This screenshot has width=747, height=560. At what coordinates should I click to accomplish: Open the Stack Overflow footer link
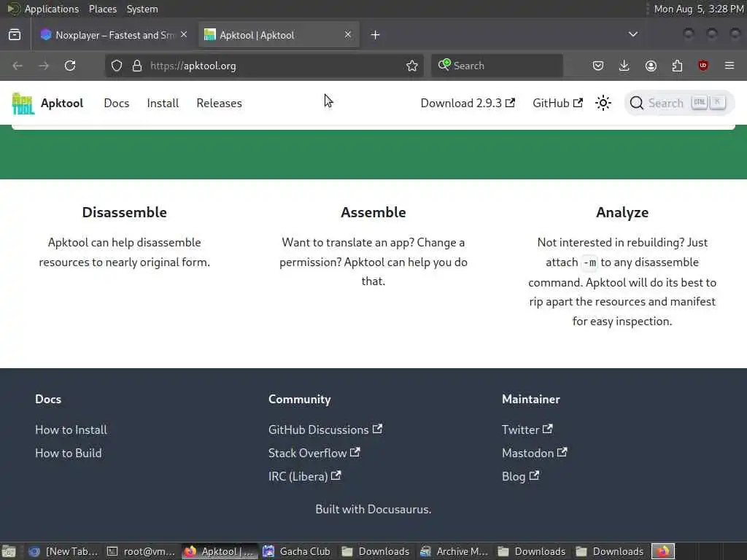(x=314, y=453)
